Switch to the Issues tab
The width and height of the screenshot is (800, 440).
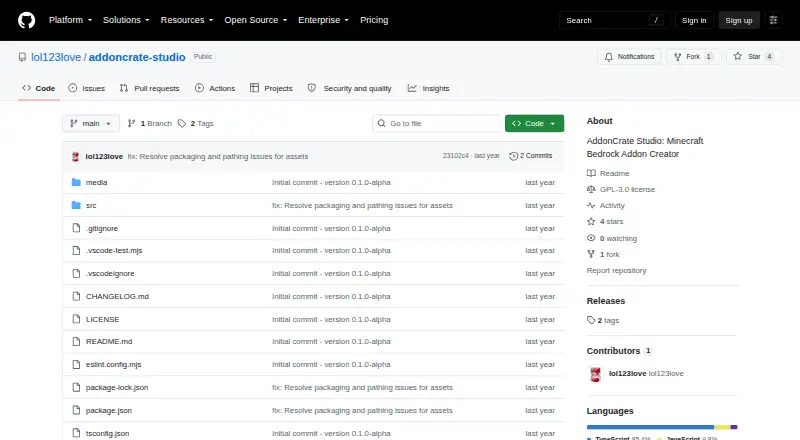tap(87, 88)
